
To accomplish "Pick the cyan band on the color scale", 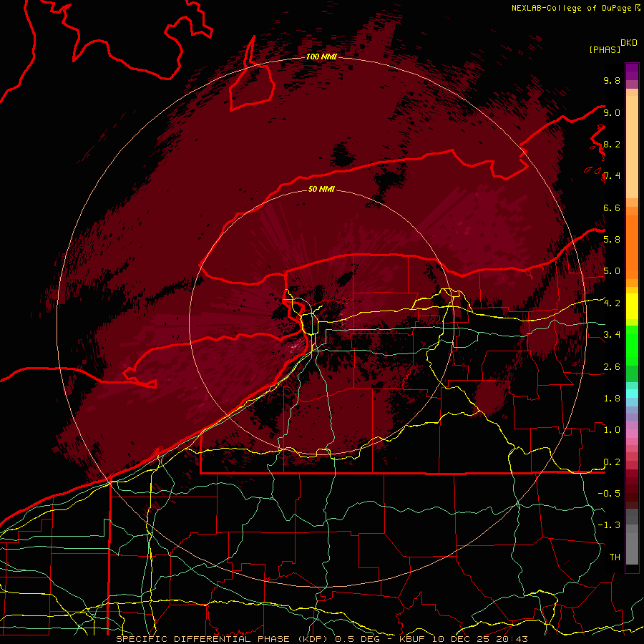I will point(632,393).
